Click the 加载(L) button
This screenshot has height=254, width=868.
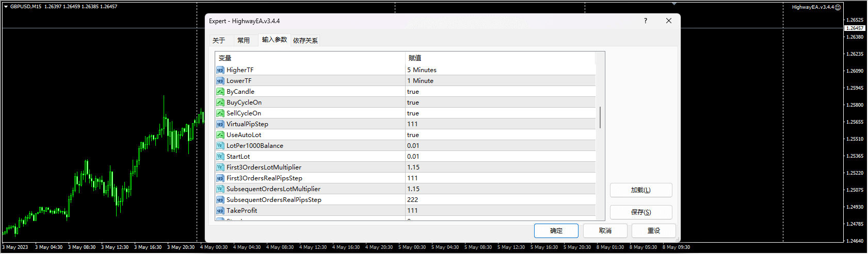(641, 190)
